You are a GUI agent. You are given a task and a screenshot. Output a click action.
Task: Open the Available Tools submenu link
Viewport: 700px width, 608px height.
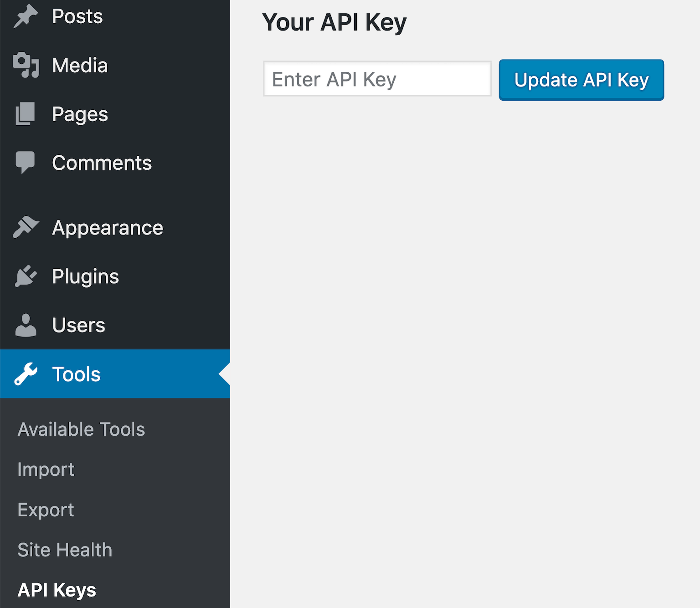tap(81, 429)
